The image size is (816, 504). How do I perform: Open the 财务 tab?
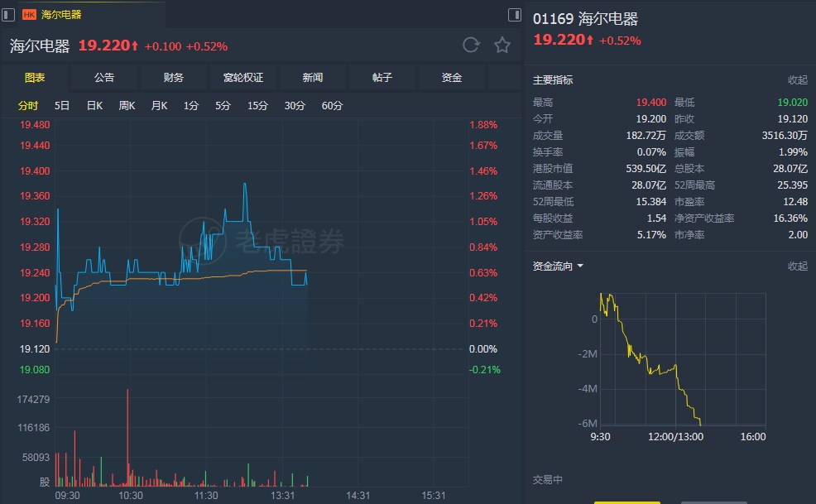(x=174, y=78)
